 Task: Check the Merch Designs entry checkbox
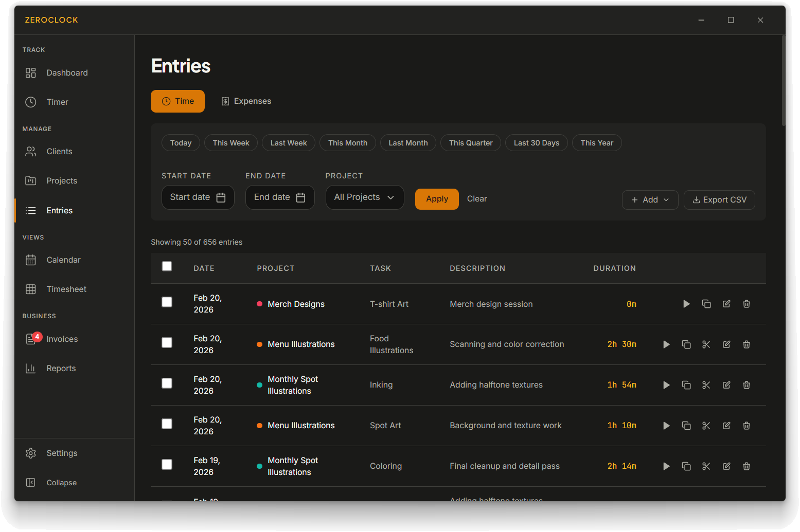[167, 302]
